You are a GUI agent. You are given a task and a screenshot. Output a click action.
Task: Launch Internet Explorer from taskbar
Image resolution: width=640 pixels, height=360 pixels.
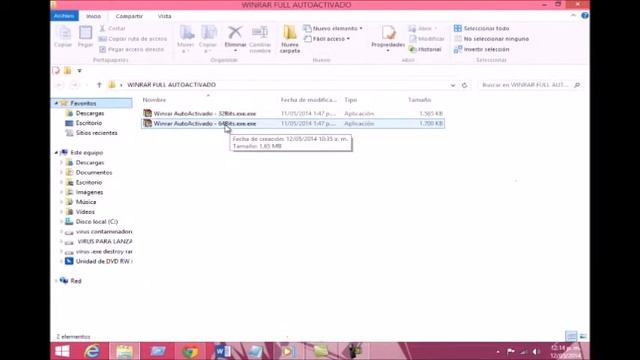pyautogui.click(x=92, y=351)
